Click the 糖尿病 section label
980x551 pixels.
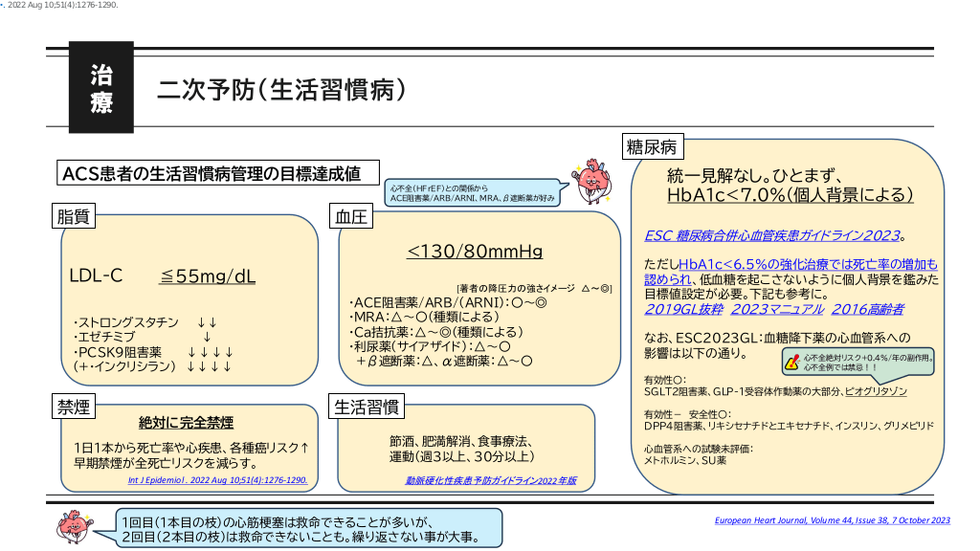(x=652, y=146)
